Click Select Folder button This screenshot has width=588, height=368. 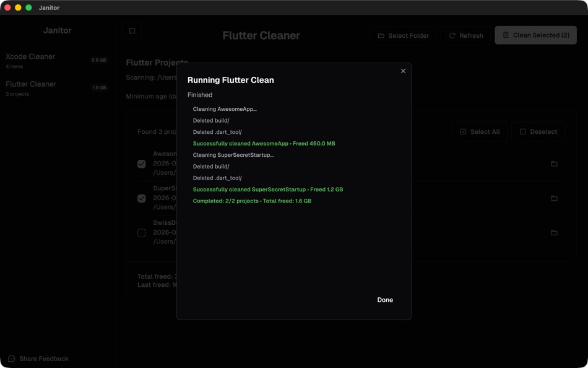coord(403,36)
